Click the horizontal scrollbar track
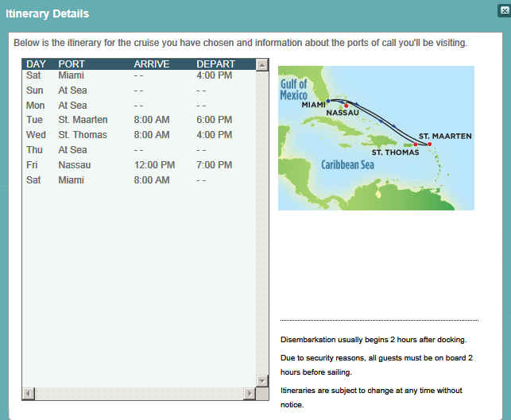The image size is (511, 420). pos(139,394)
